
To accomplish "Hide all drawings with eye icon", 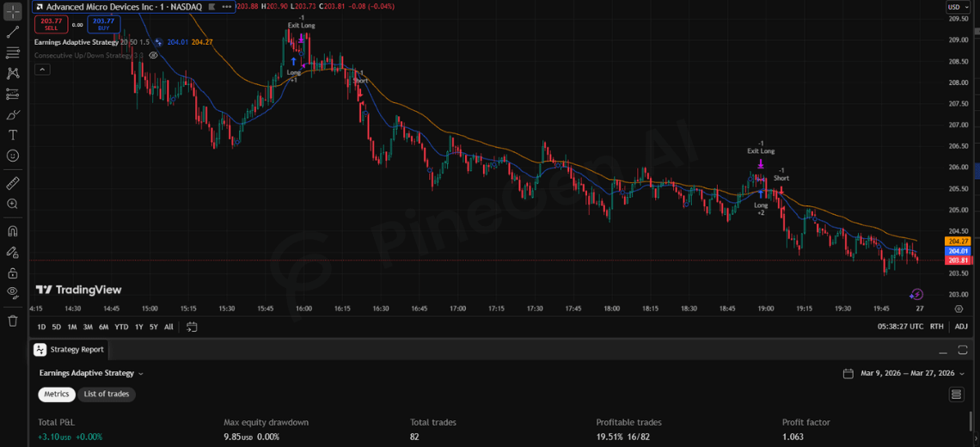I will pyautogui.click(x=13, y=292).
